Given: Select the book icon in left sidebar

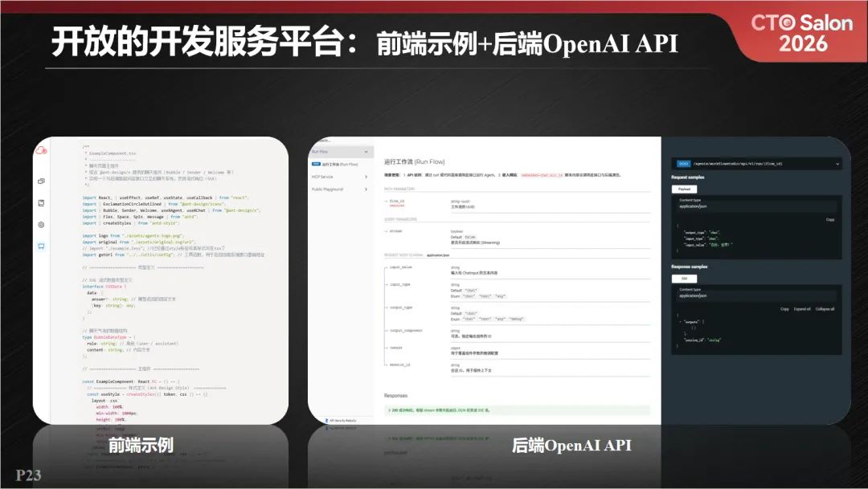Looking at the screenshot, I should [x=41, y=203].
